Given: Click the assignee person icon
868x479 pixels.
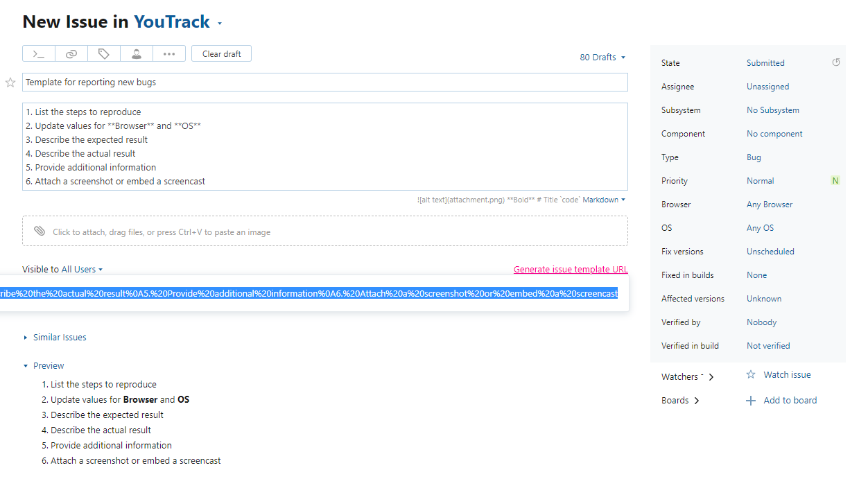Looking at the screenshot, I should (137, 53).
